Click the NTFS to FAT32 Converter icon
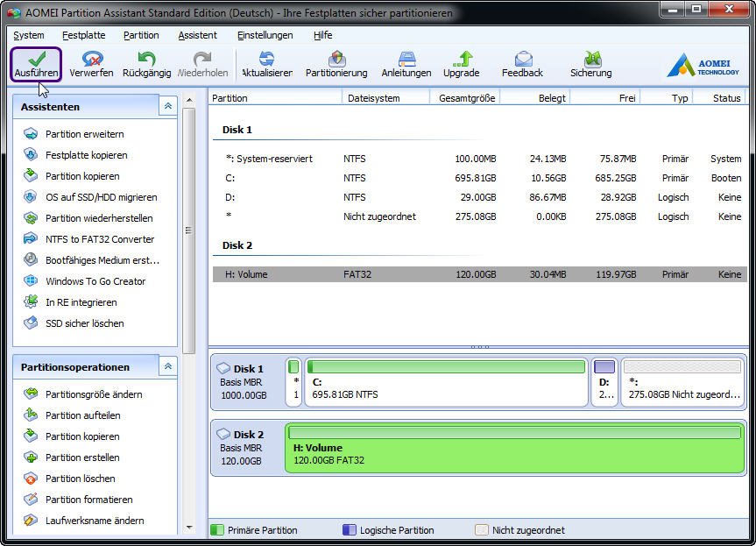Viewport: 756px width, 546px height. coord(31,238)
